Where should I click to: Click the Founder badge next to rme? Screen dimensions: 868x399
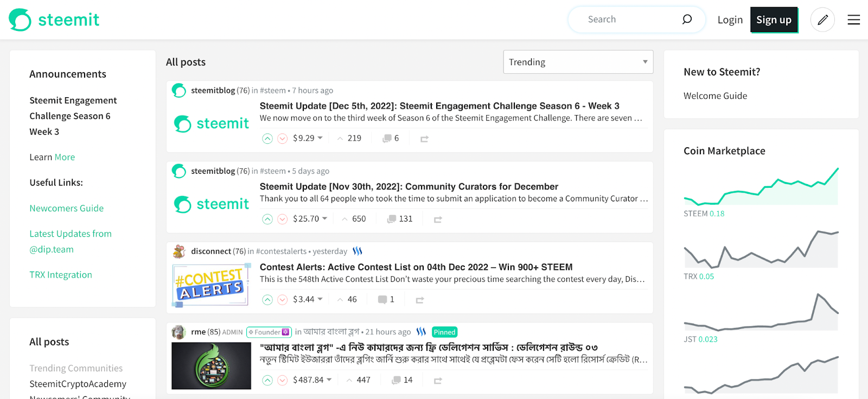click(269, 332)
